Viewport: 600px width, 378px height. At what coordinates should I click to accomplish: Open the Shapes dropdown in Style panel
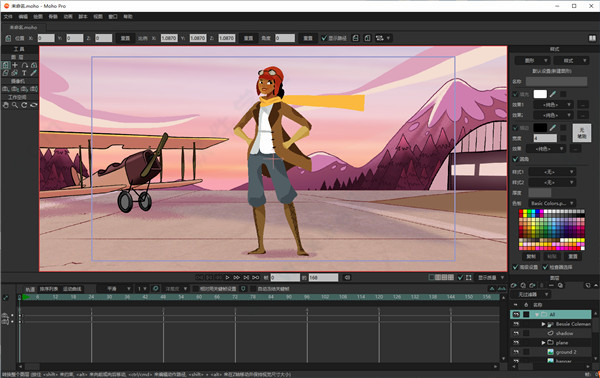tap(533, 60)
